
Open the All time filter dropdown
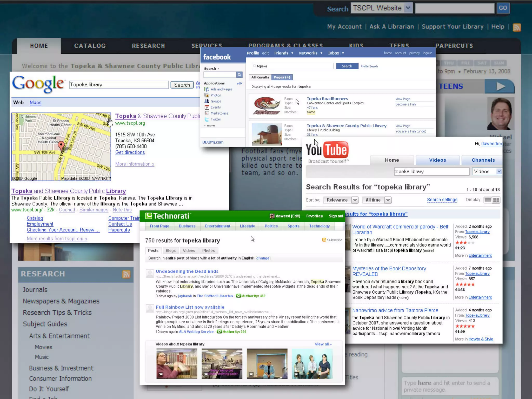pyautogui.click(x=388, y=200)
